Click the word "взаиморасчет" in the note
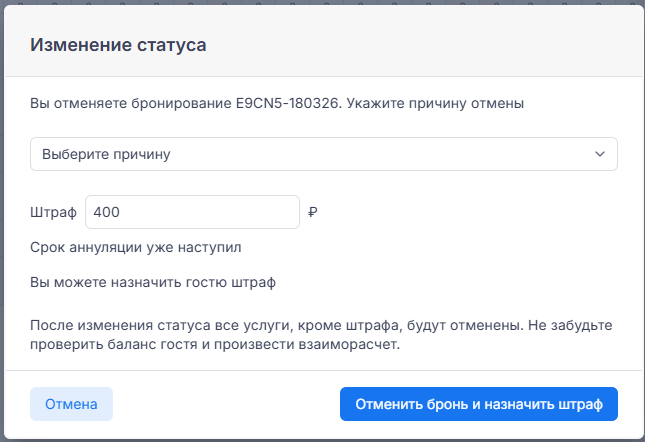This screenshot has width=645, height=442. point(355,346)
